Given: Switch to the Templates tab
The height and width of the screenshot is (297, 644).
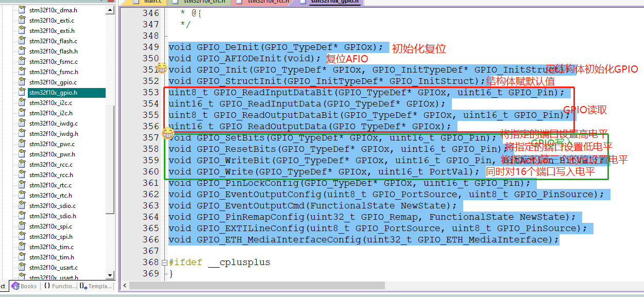Looking at the screenshot, I should (x=96, y=286).
